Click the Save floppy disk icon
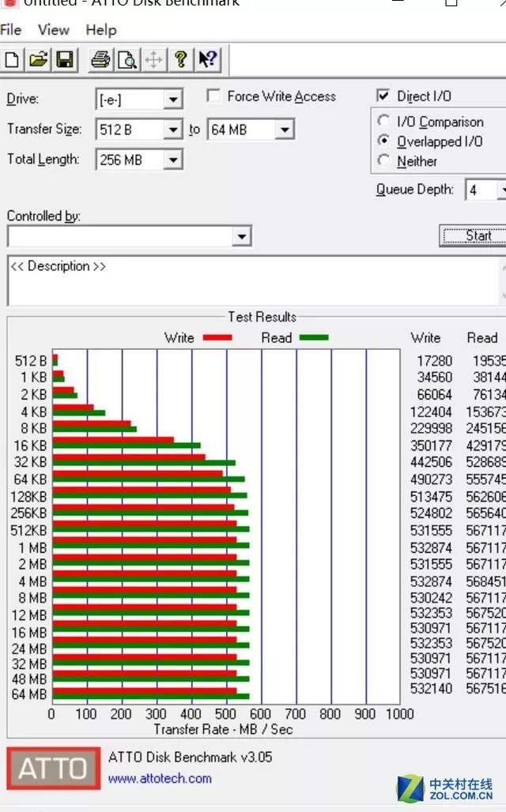 coord(64,59)
